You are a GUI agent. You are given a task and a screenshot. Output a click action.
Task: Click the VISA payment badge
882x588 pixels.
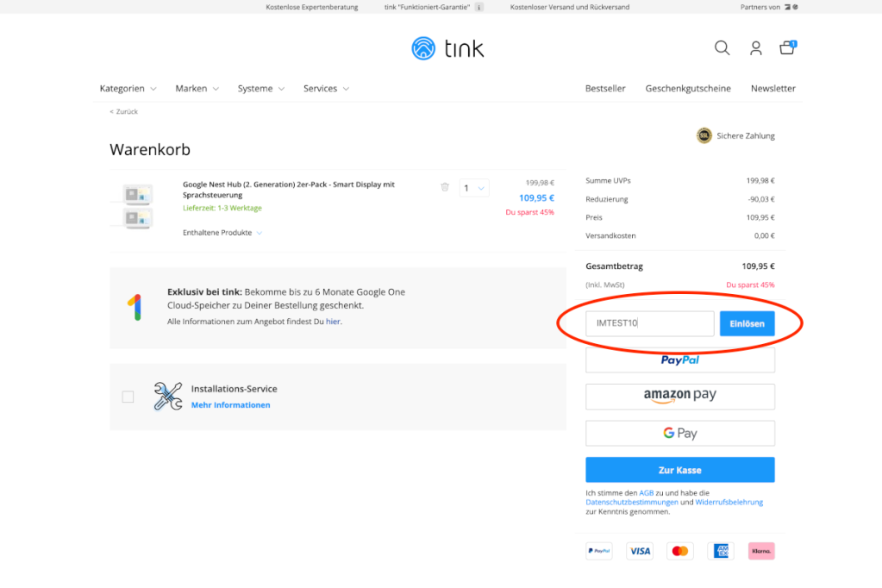pyautogui.click(x=640, y=551)
